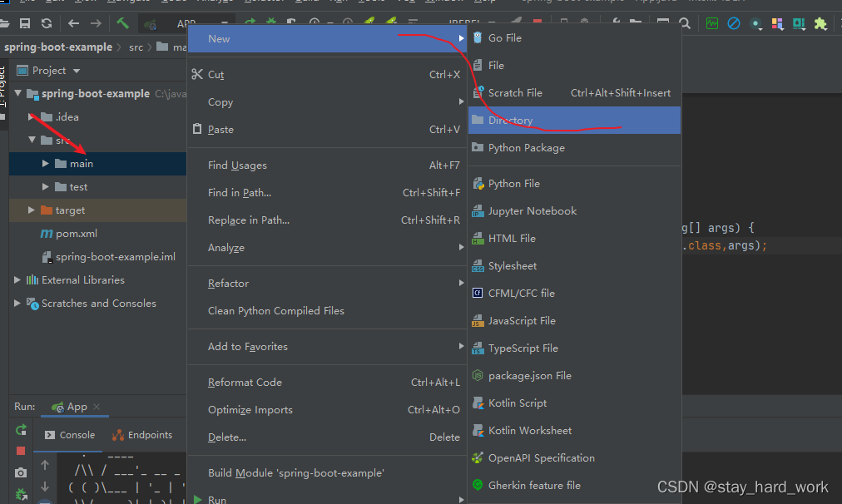The width and height of the screenshot is (842, 504).
Task: Click the scissors Cut icon
Action: 197,74
